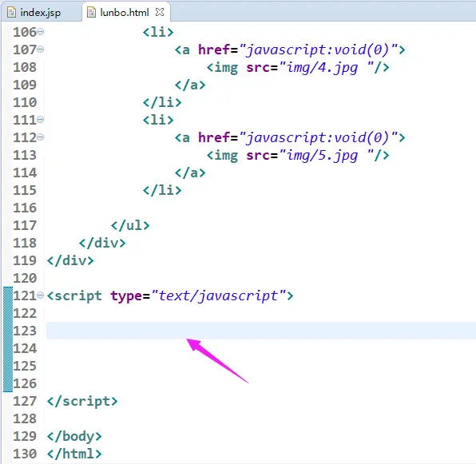Viewport: 476px width, 464px height.
Task: Click the </a> tag on line 114
Action: click(x=190, y=173)
